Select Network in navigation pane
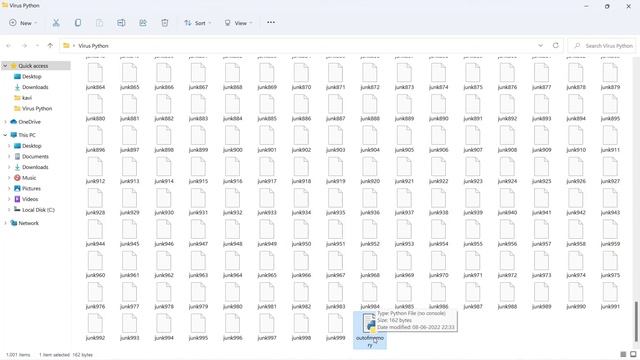This screenshot has height=360, width=640. pyautogui.click(x=28, y=223)
